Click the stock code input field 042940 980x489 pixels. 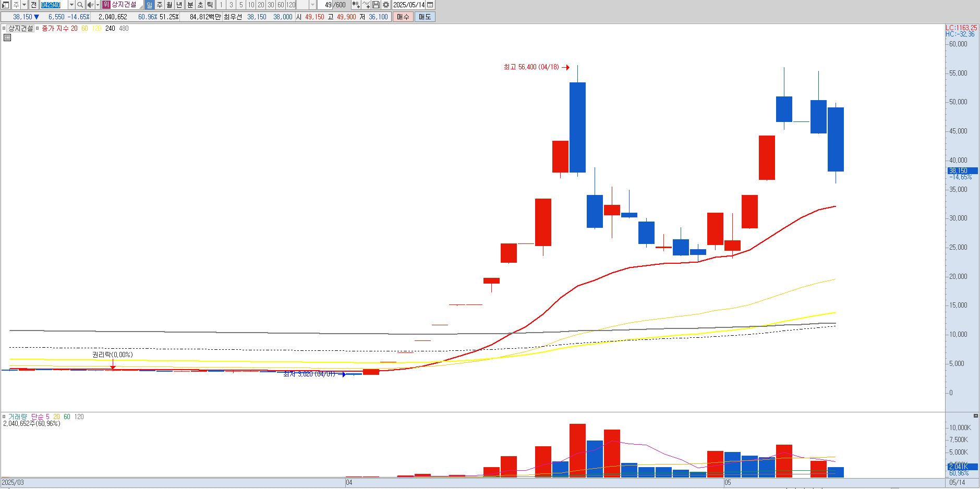click(x=54, y=5)
